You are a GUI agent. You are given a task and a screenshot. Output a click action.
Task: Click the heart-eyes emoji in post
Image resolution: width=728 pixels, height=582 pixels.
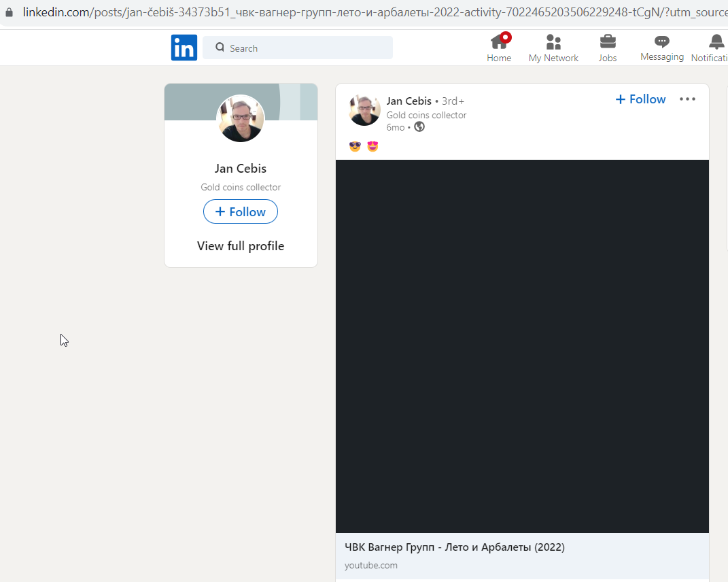pyautogui.click(x=372, y=146)
